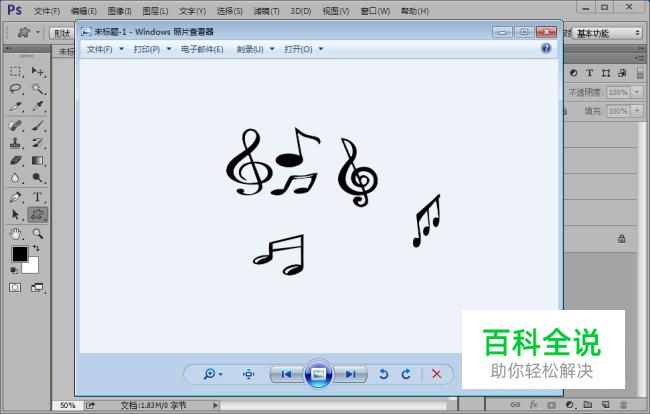The height and width of the screenshot is (414, 650).
Task: Filter layers by type (T icon)
Action: 589,73
